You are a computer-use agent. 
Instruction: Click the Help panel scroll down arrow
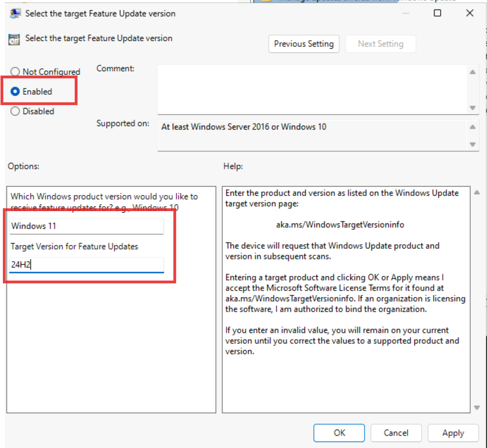(476, 407)
